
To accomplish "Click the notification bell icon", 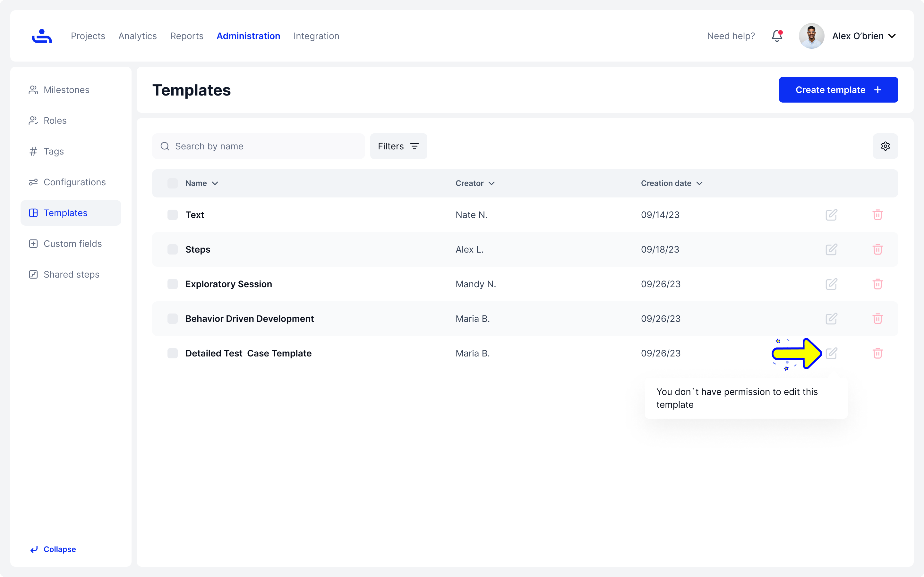I will coord(777,36).
